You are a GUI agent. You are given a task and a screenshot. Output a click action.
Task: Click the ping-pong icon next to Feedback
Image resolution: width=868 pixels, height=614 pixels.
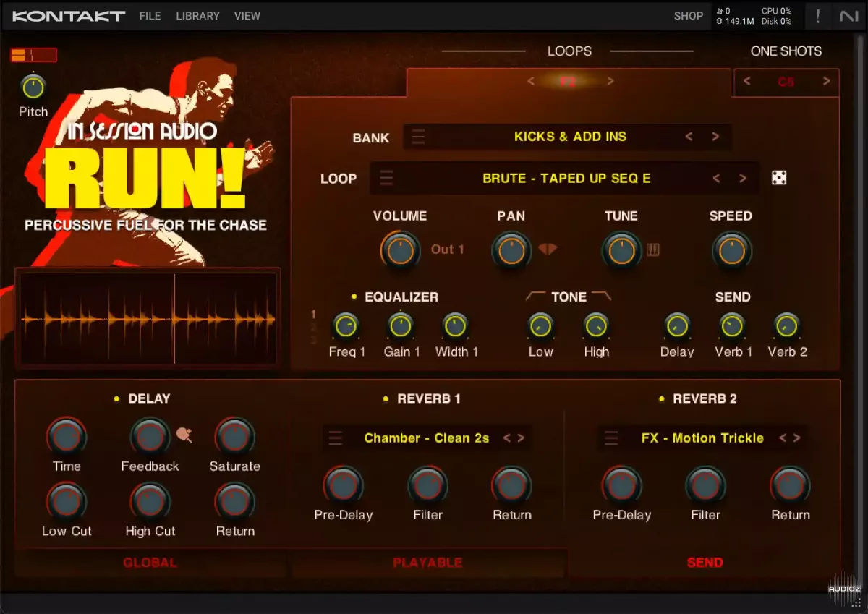(x=184, y=435)
